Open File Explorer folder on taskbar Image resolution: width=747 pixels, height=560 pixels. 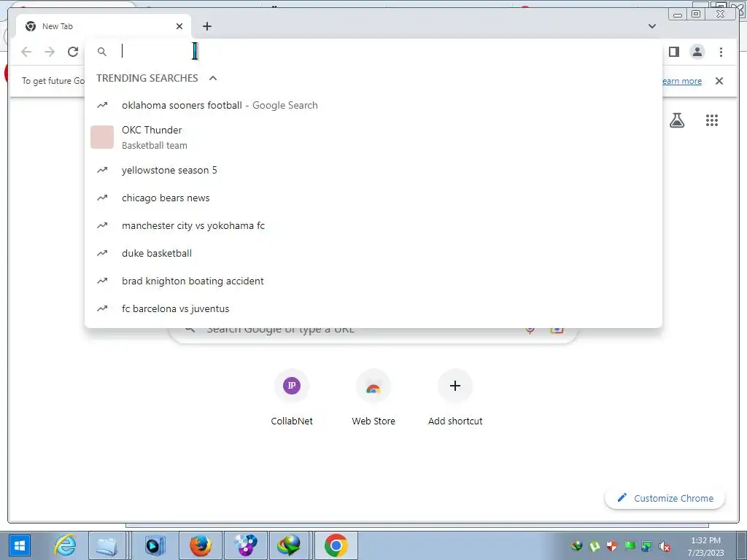107,545
